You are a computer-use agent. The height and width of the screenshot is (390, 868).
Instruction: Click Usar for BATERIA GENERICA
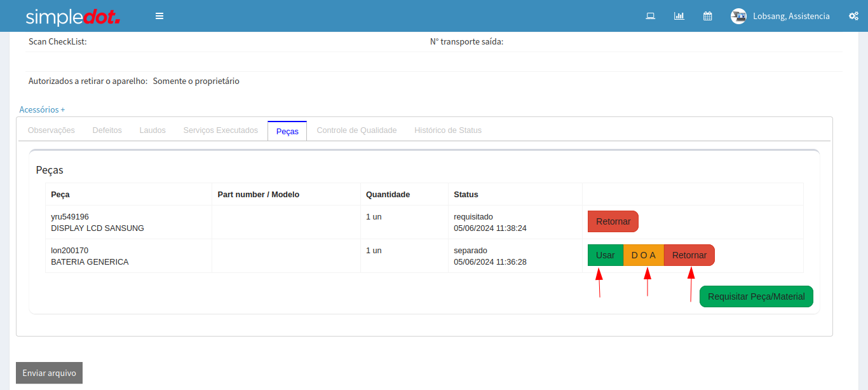(605, 255)
